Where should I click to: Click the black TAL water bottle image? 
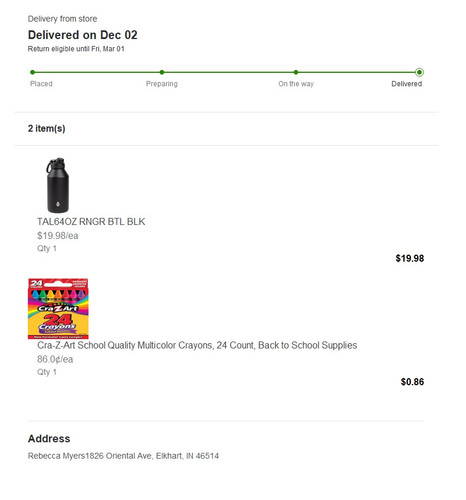[x=58, y=185]
